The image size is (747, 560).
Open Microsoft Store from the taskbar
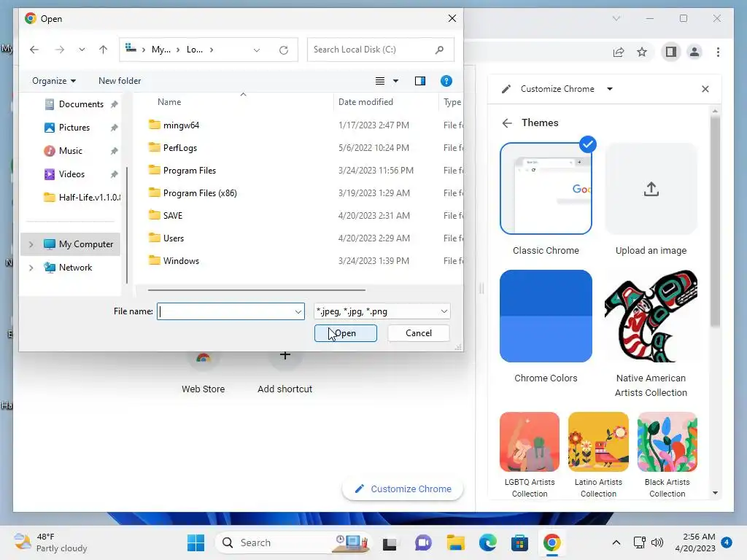click(519, 542)
